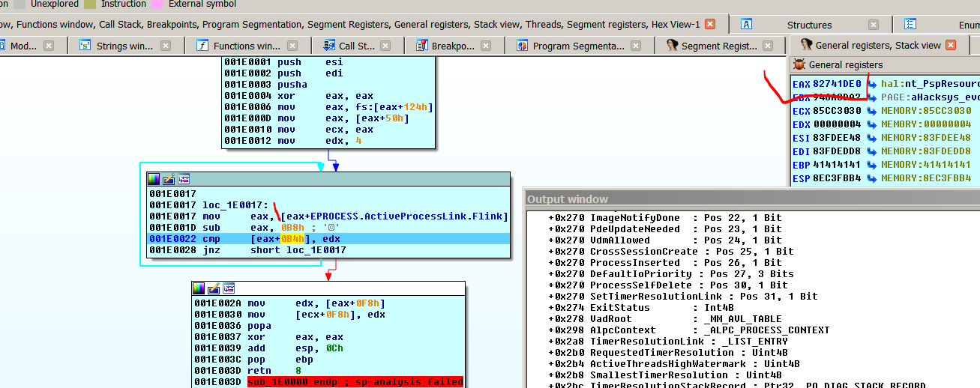Follow the arrow icon next to ESP value
Screen dimensions: 980x388
coord(872,178)
